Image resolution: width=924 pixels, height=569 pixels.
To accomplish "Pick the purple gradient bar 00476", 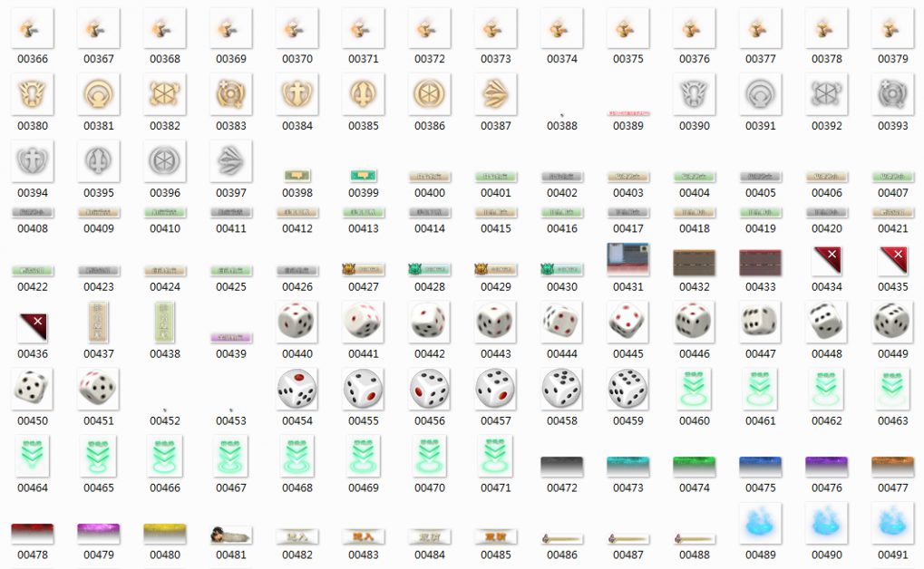I will pyautogui.click(x=827, y=467).
